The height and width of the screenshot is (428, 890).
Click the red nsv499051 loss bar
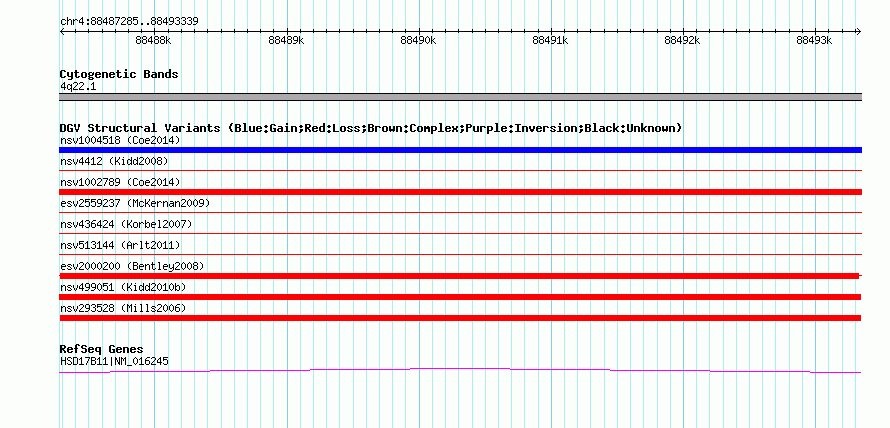(x=460, y=297)
